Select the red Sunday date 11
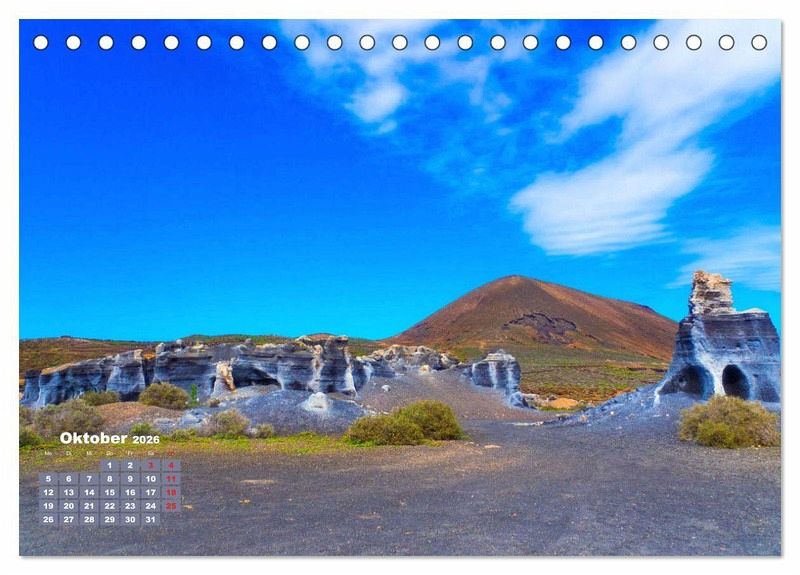Viewport: 800px width, 575px height. [171, 479]
